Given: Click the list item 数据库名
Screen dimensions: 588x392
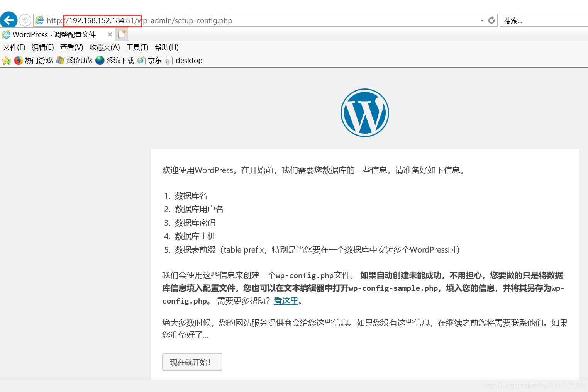Looking at the screenshot, I should click(x=191, y=196).
